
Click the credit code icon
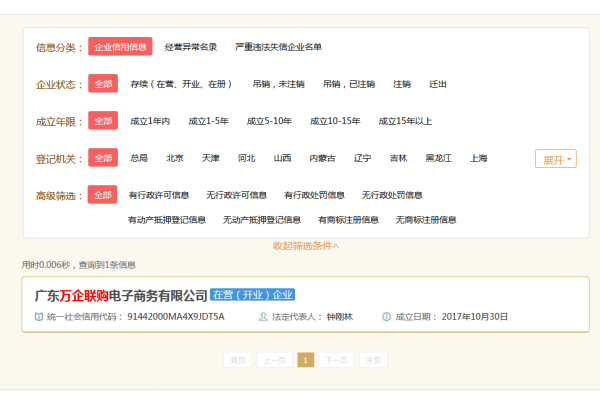pos(39,317)
